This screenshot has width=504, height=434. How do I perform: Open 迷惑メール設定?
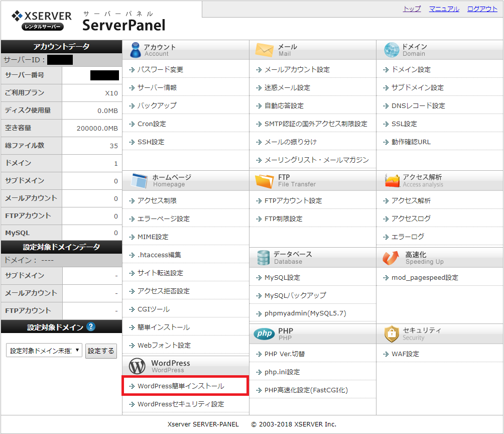coord(287,87)
